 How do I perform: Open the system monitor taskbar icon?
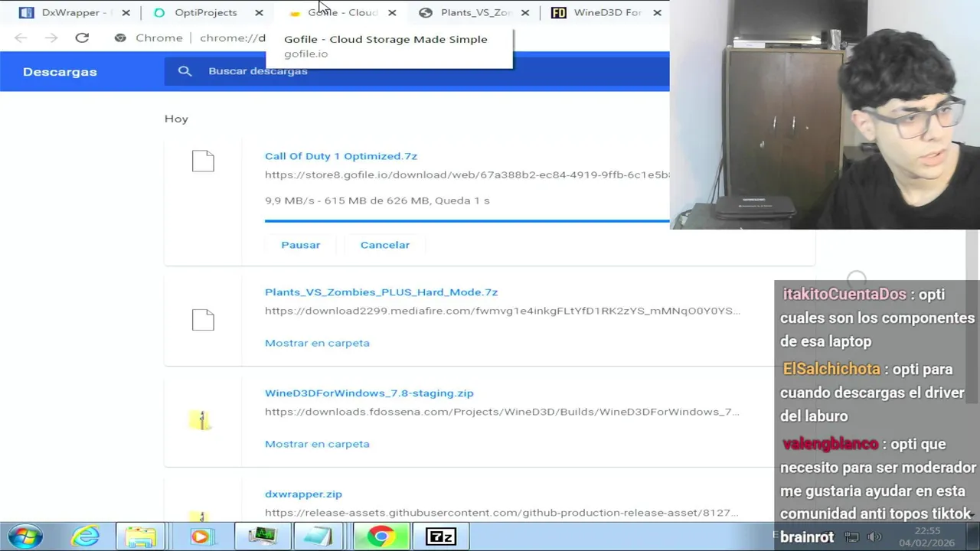pyautogui.click(x=261, y=536)
